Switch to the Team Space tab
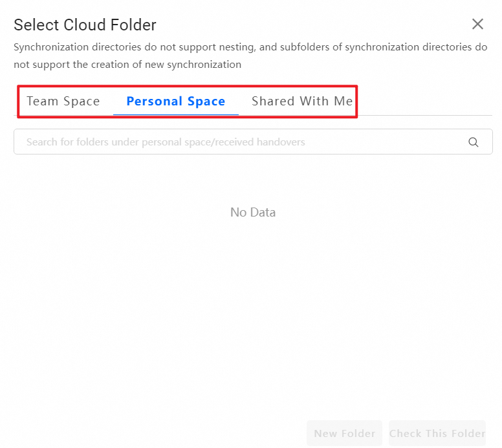The image size is (502, 448). click(x=63, y=101)
